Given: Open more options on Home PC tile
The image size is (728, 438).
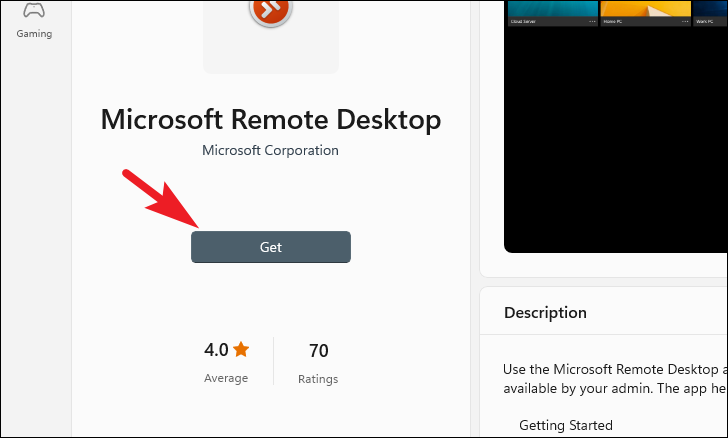Looking at the screenshot, I should [x=685, y=21].
